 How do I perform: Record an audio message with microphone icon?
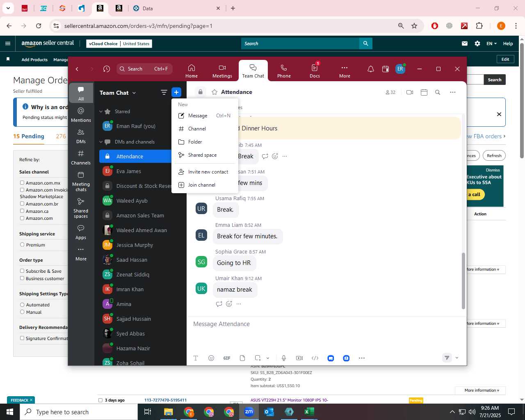(x=283, y=358)
